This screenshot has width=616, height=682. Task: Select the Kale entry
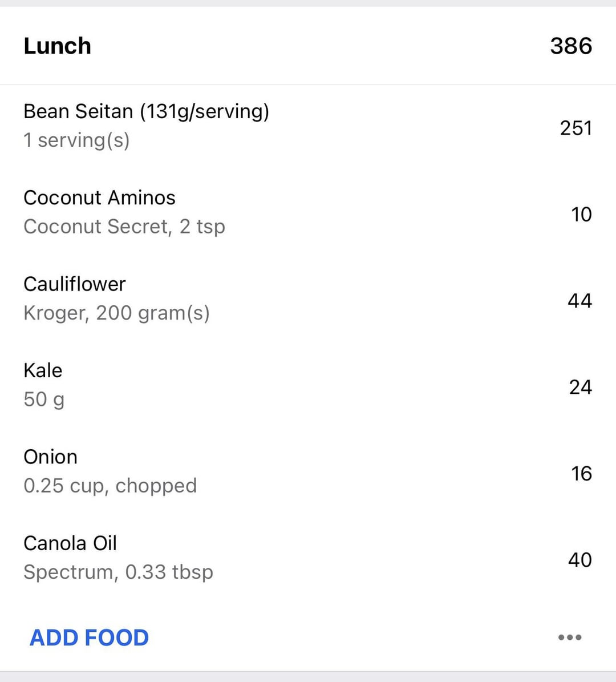308,385
